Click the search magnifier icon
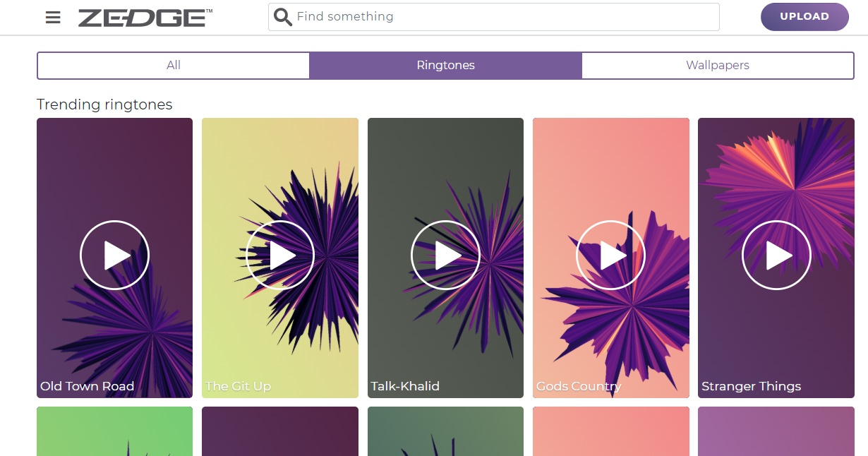 tap(283, 17)
